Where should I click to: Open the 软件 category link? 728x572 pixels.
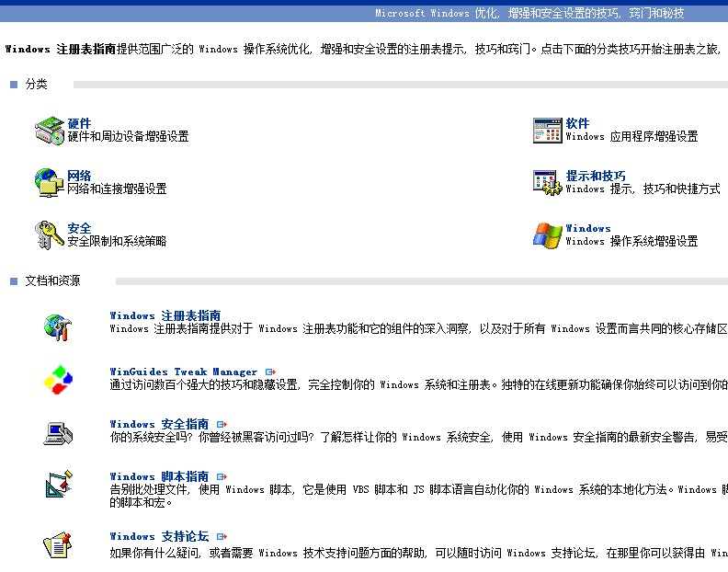click(x=577, y=123)
